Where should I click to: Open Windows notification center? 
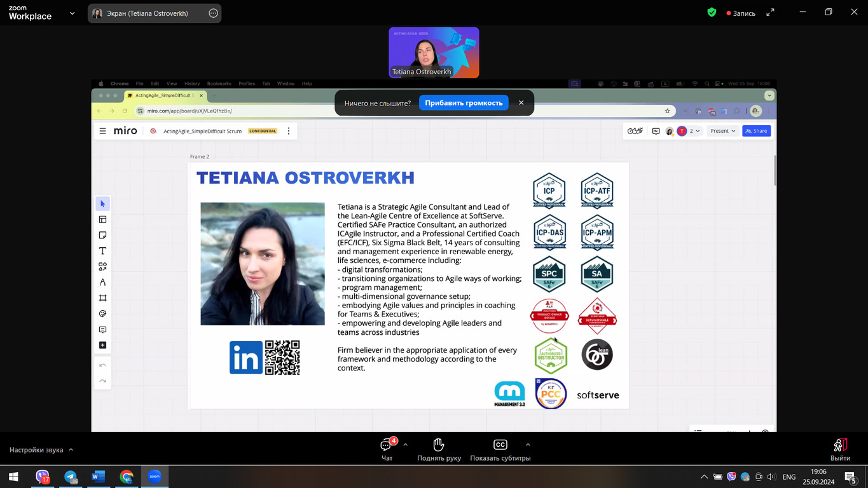(850, 477)
